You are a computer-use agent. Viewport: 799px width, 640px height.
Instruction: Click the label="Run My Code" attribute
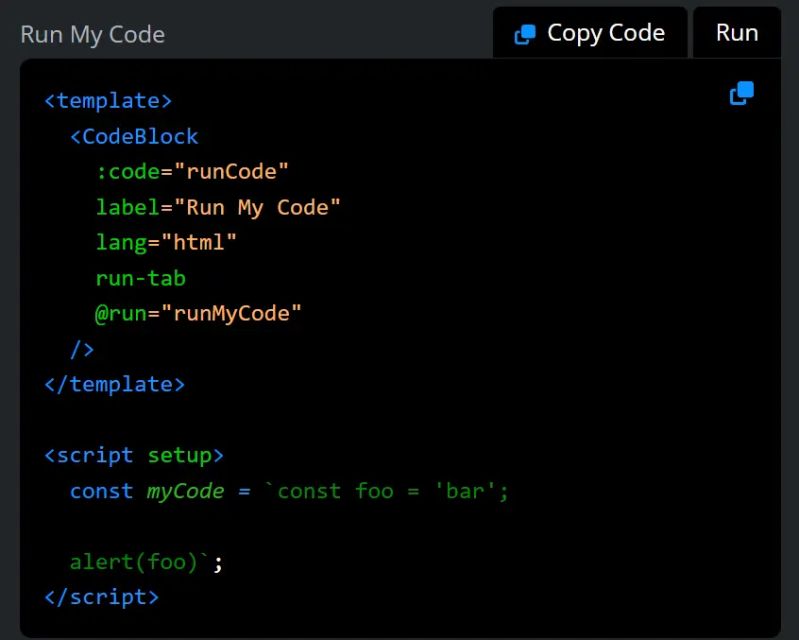(218, 208)
